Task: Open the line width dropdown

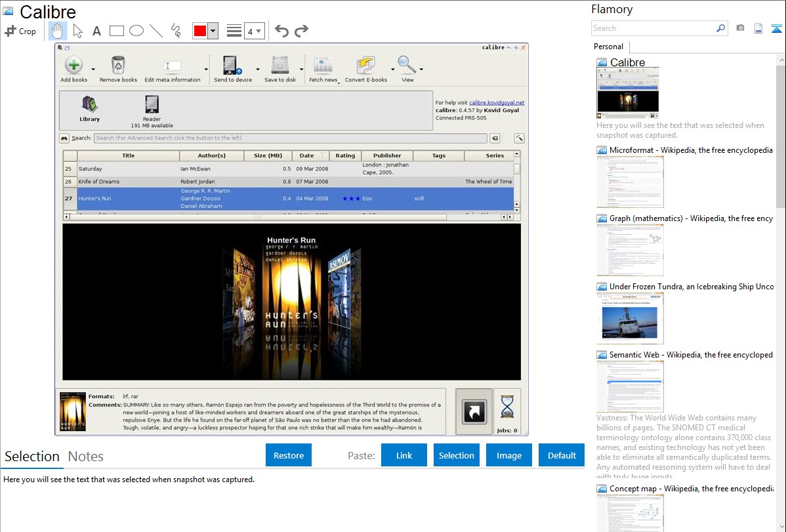Action: pyautogui.click(x=254, y=31)
